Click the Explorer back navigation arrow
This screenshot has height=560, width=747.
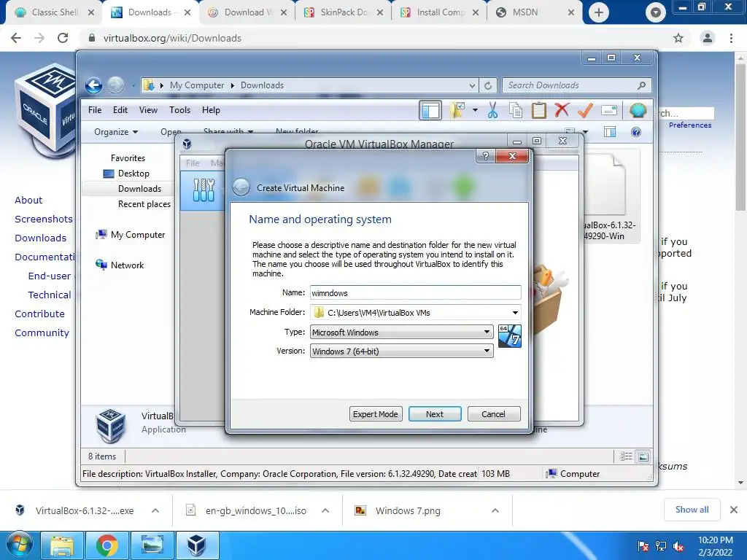[94, 85]
